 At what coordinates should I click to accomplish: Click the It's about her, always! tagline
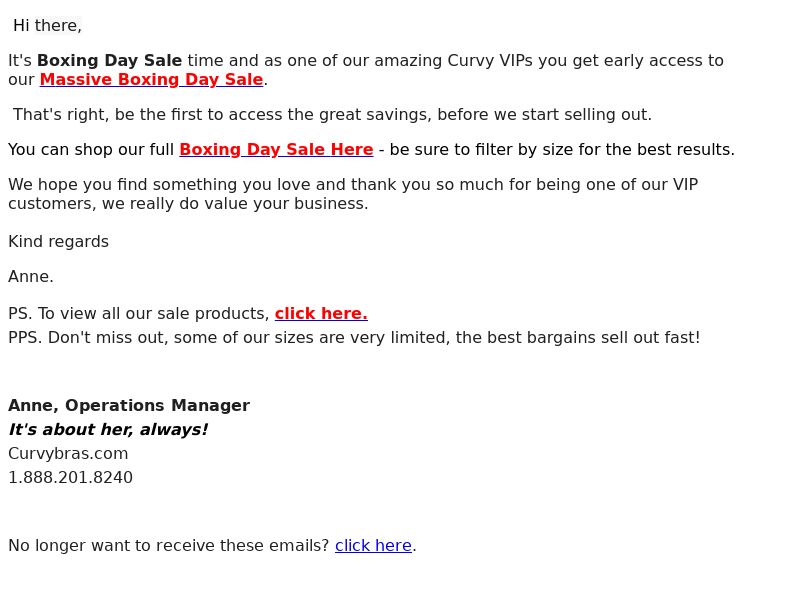coord(108,430)
